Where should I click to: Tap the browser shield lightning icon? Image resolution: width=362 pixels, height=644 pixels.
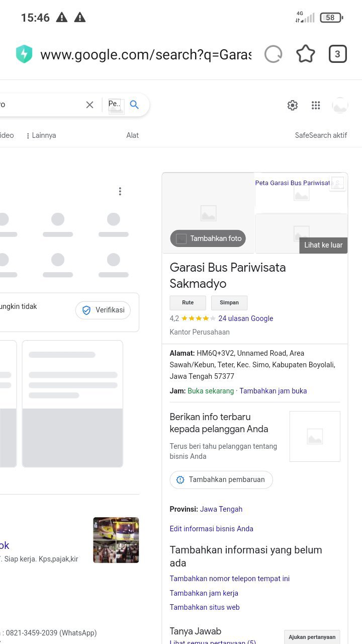tap(24, 54)
